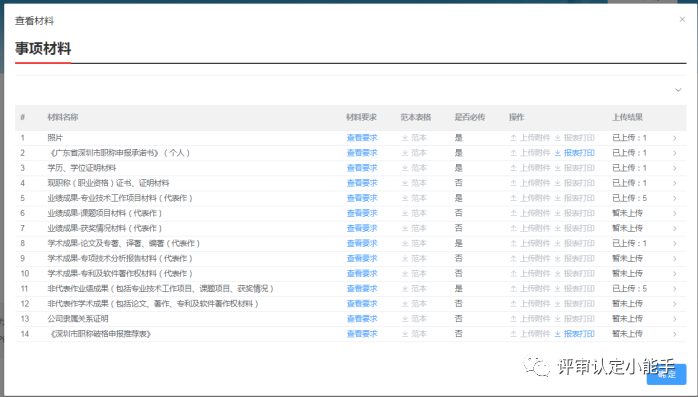
Task: Click 报表打印 in row 5 专业技术工作项目
Action: pyautogui.click(x=574, y=198)
